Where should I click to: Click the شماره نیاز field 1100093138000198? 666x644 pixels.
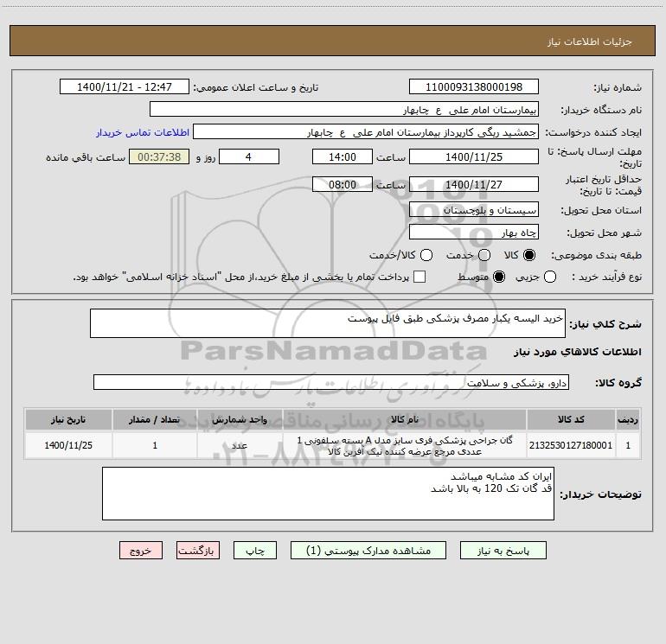474,86
